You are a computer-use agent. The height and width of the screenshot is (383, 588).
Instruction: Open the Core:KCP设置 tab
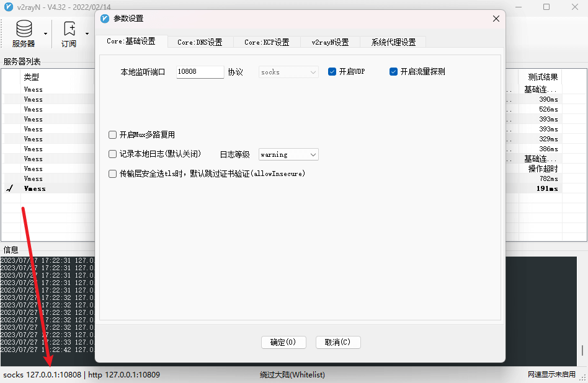point(267,42)
